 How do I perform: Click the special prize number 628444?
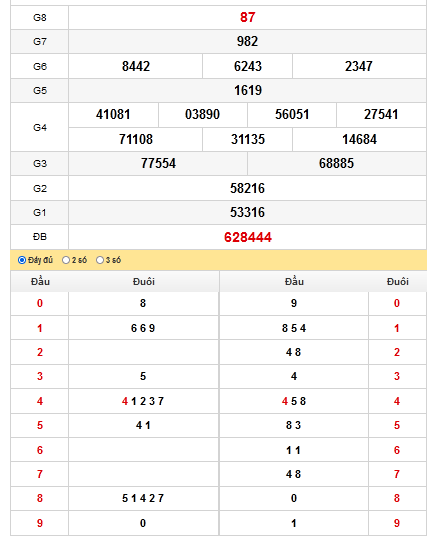pyautogui.click(x=247, y=237)
